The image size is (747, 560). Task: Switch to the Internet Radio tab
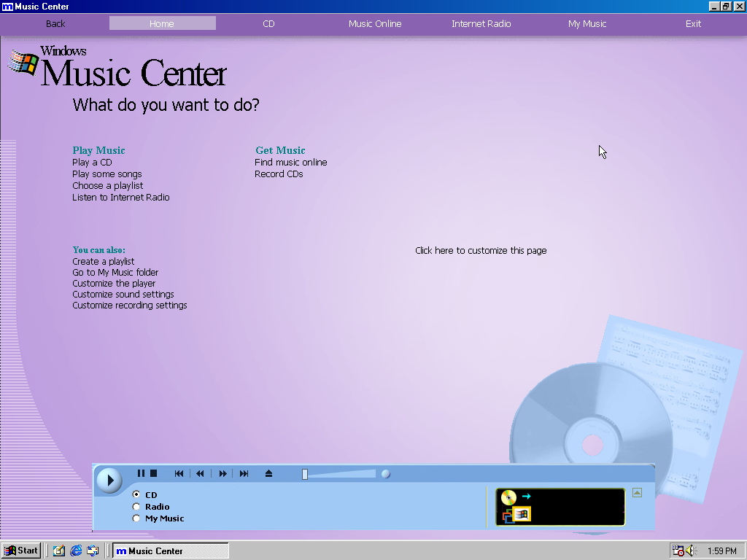coord(481,23)
